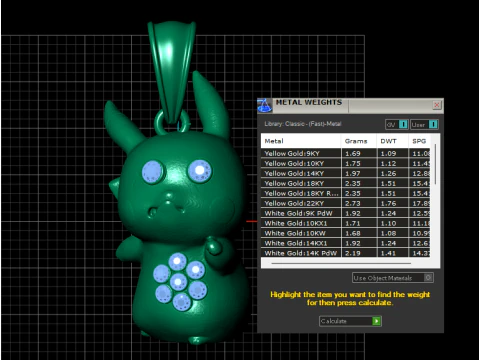Screen dimensions: 480x360
Task: Select the left eye gemstone on model
Action: 152,172
